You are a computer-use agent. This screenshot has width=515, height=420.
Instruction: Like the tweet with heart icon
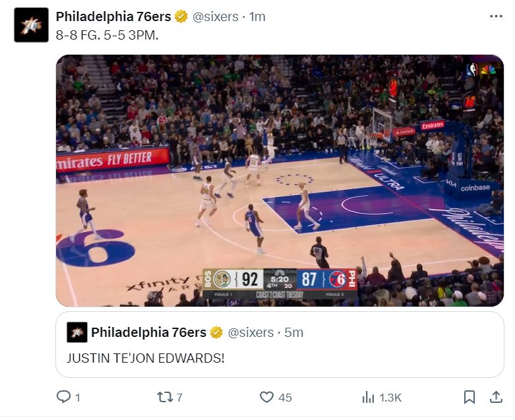266,397
